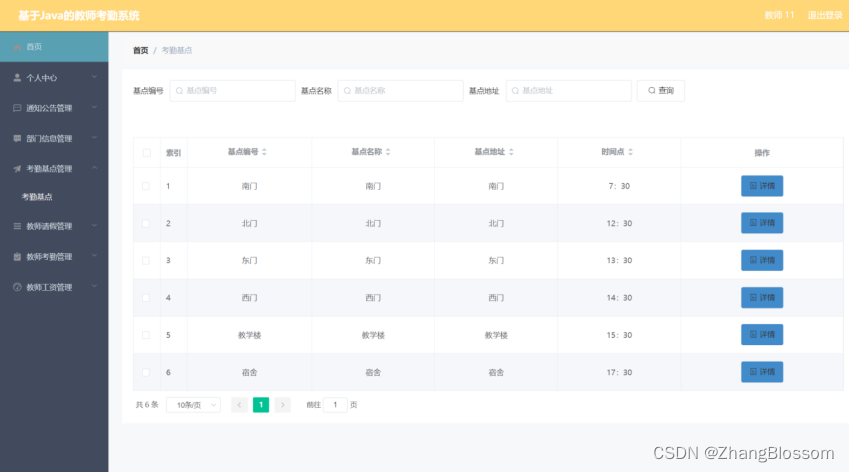This screenshot has height=472, width=849.
Task: Click the round icon for 教师工资管理
Action: 17,287
